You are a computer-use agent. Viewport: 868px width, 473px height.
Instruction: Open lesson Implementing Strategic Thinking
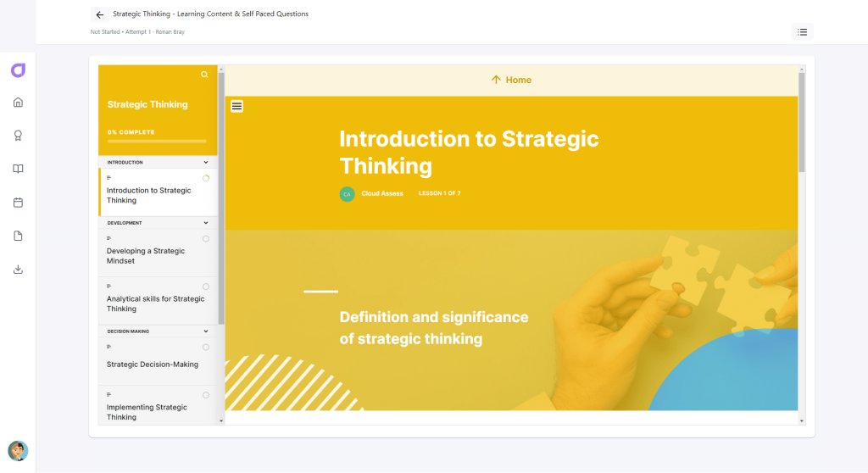158,405
